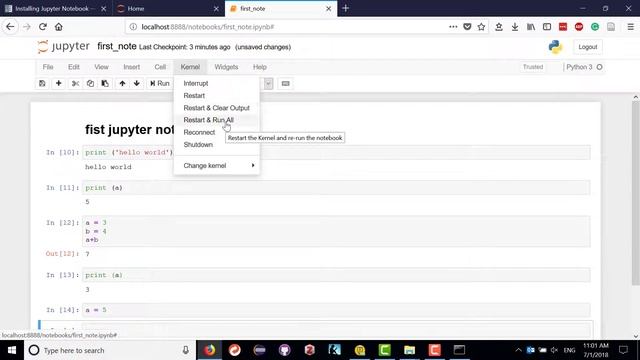Image resolution: width=640 pixels, height=360 pixels.
Task: Click the Windows Start button
Action: pos(12,350)
